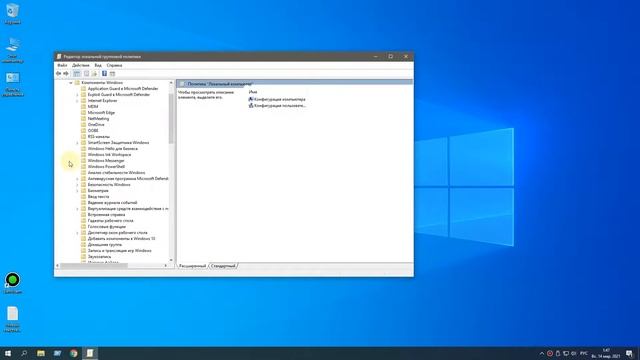Image resolution: width=640 pixels, height=360 pixels.
Task: Open the notification center icon
Action: click(x=629, y=353)
